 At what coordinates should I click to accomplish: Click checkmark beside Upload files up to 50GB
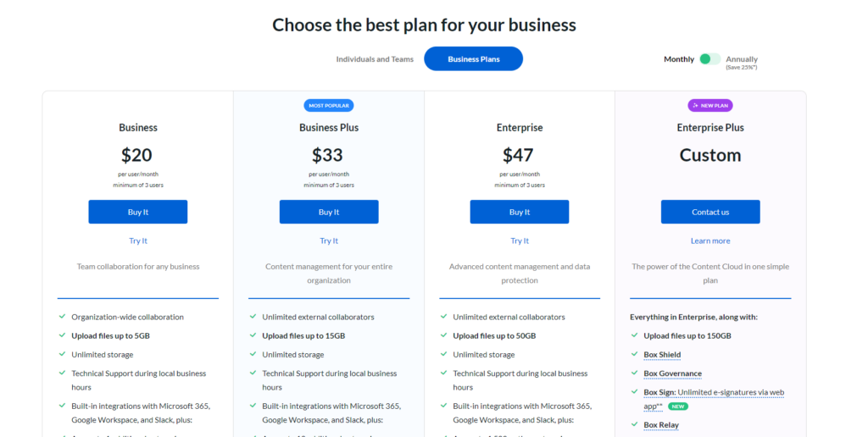pyautogui.click(x=443, y=335)
